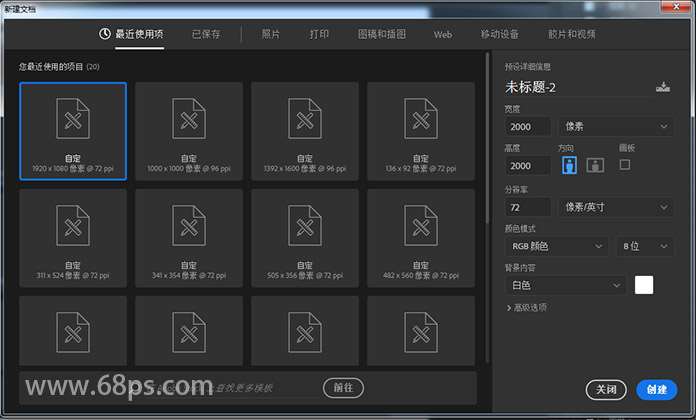Open the 移动设备 tab
The width and height of the screenshot is (696, 420).
coord(500,34)
